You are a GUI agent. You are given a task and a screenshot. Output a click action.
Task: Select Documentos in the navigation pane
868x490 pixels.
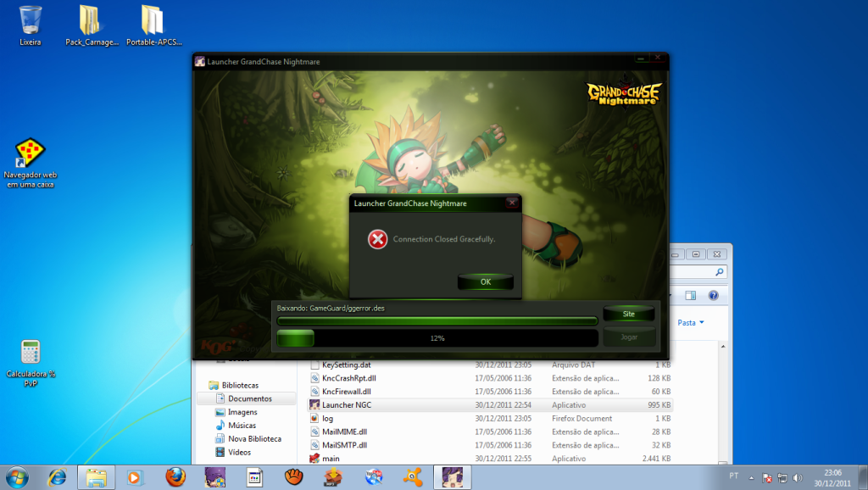click(249, 398)
